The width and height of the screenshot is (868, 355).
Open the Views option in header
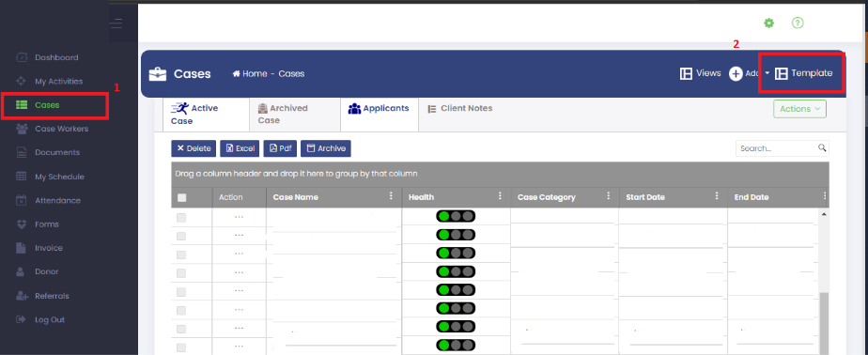coord(700,73)
